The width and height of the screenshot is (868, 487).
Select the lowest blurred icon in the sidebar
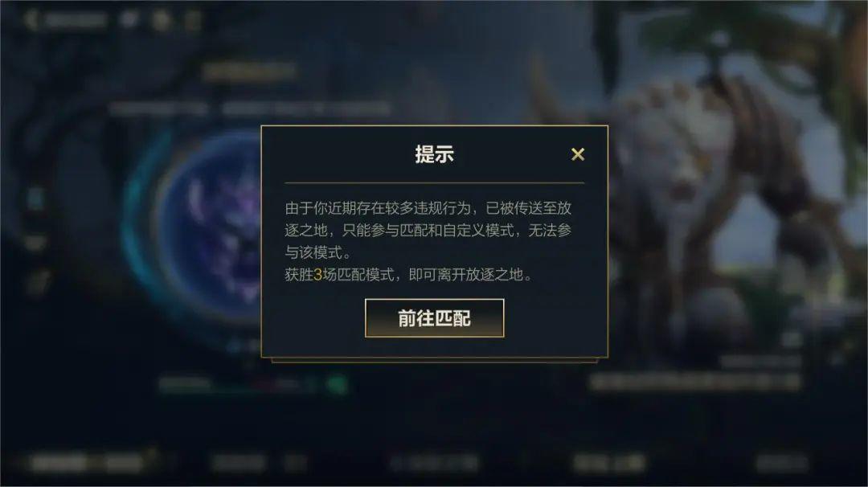pos(36,281)
